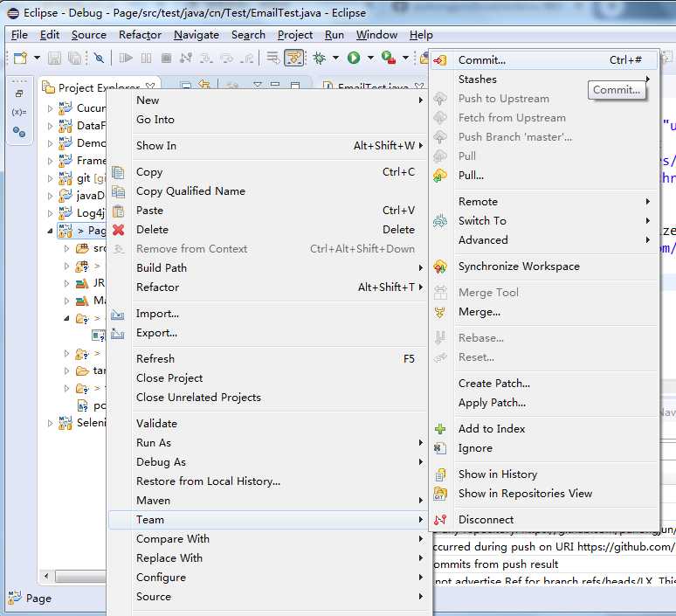Expand the Log4j project node

50,213
